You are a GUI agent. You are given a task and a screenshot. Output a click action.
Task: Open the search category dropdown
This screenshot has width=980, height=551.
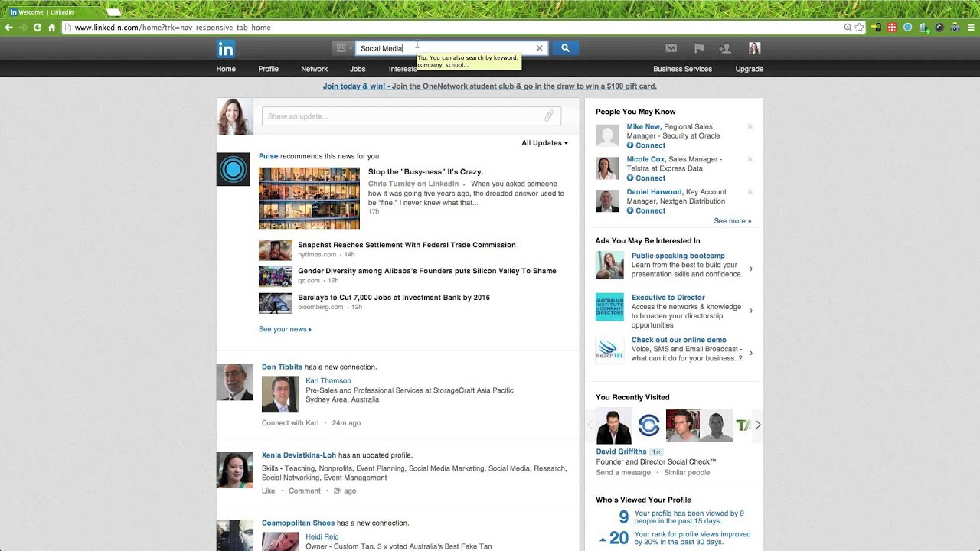[x=344, y=48]
